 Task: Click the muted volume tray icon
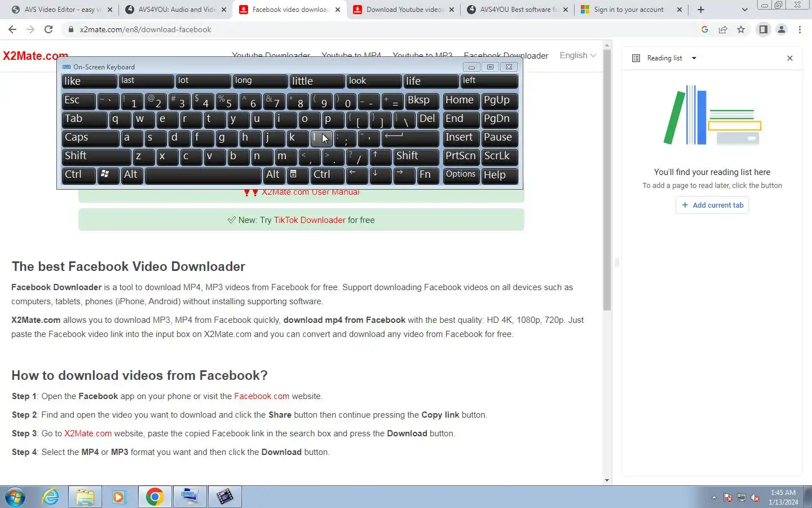[755, 498]
